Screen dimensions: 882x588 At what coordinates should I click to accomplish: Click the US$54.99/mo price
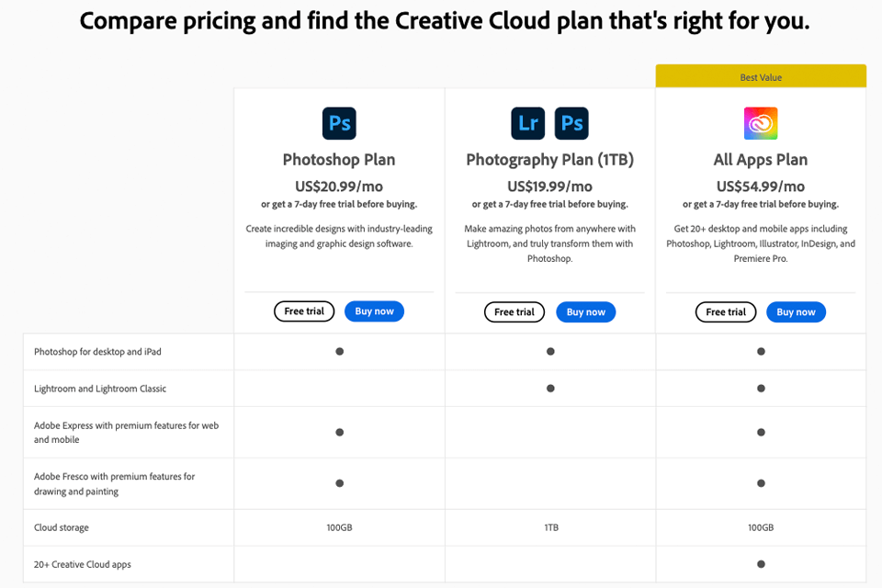pos(761,187)
